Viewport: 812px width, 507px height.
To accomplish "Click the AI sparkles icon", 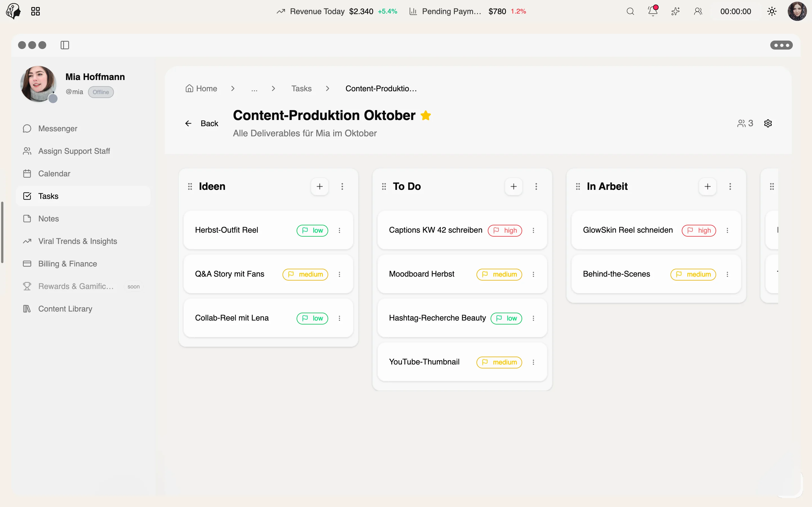I will [676, 11].
